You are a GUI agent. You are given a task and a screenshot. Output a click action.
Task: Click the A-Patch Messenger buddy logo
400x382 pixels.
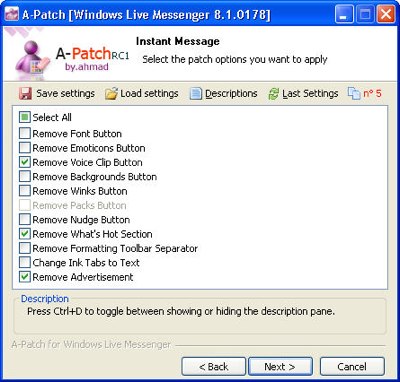(x=33, y=59)
